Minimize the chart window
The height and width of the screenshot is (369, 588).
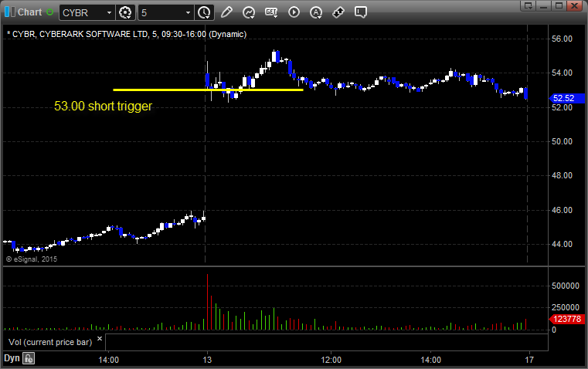click(544, 5)
